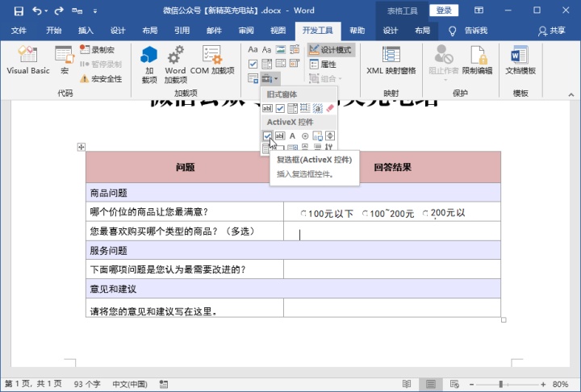This screenshot has height=392, width=581.
Task: Select the 100元以下 radio option
Action: [x=303, y=214]
